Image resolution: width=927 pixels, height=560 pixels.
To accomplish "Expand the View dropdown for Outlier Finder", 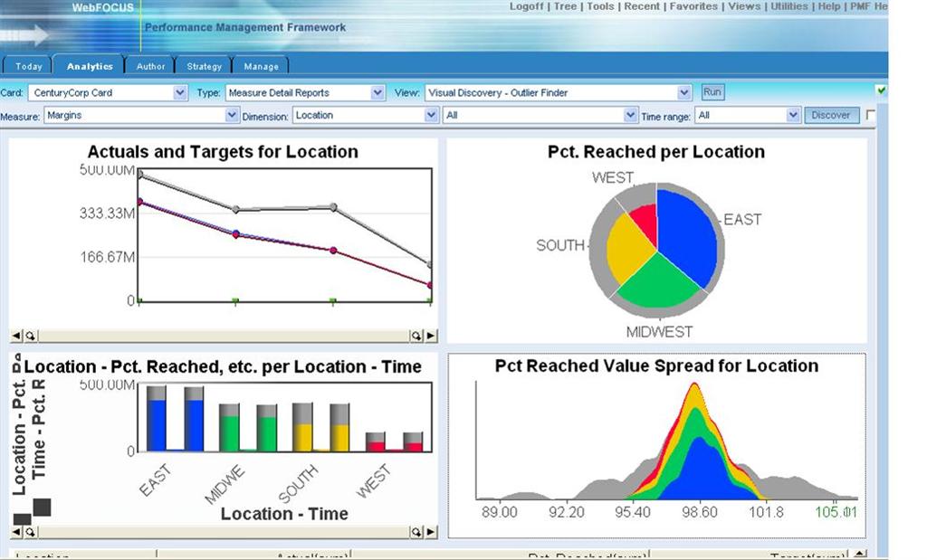I will click(684, 92).
